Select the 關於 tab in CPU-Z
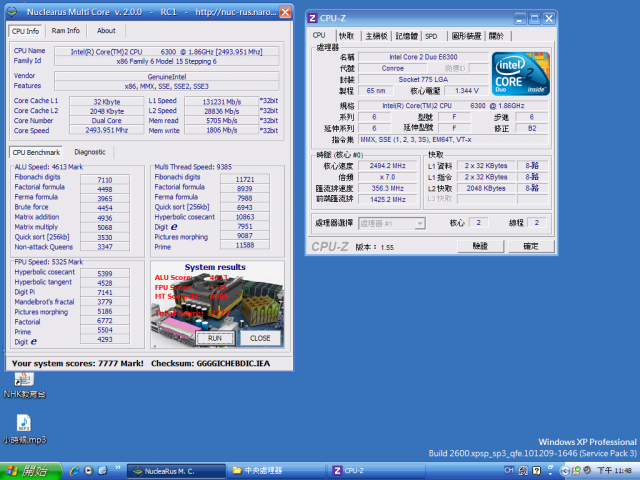The width and height of the screenshot is (640, 480). coord(496,36)
